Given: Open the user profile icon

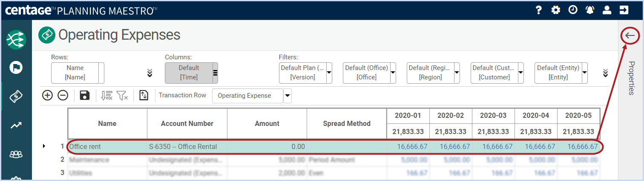Looking at the screenshot, I should pyautogui.click(x=607, y=10).
